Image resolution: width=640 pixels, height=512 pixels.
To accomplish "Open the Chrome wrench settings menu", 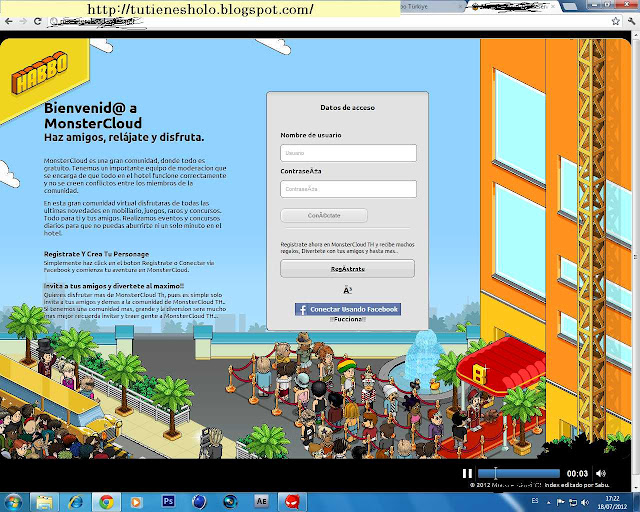I will coord(632,21).
